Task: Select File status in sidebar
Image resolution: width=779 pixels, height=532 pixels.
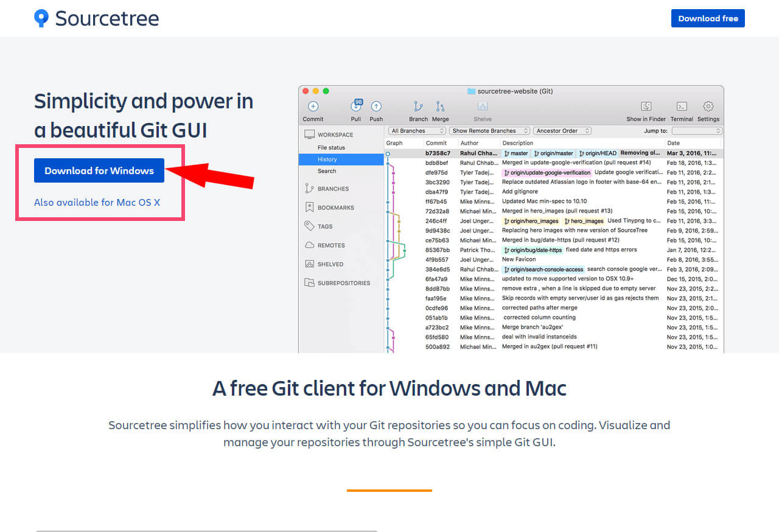Action: (x=341, y=147)
